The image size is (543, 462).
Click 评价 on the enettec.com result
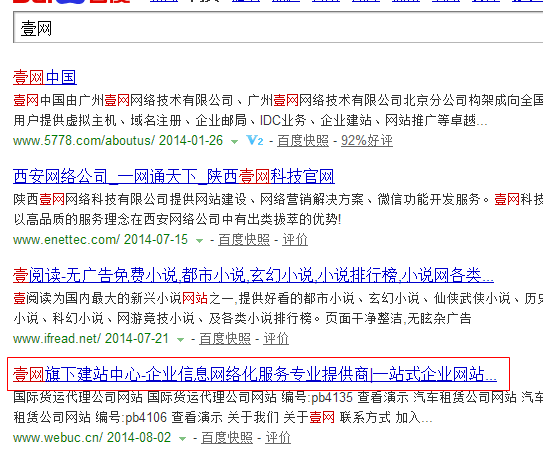[x=295, y=240]
